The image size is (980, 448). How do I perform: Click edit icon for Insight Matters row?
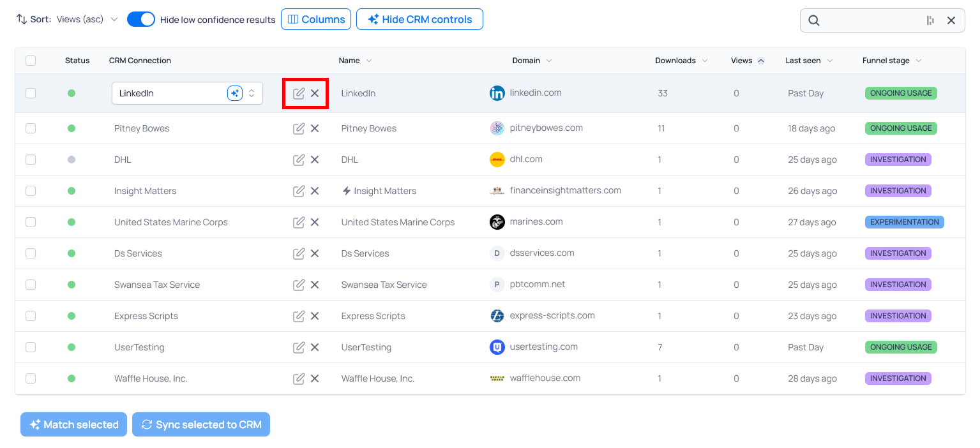click(x=298, y=191)
